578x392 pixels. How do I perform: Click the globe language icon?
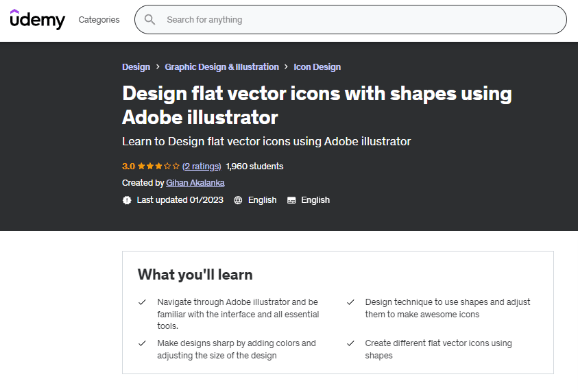(x=238, y=200)
